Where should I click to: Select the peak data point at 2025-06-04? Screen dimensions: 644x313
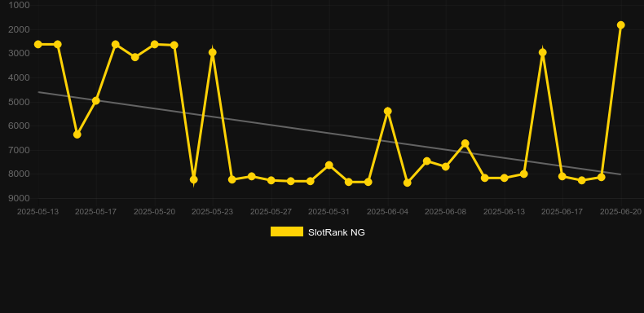(x=388, y=112)
